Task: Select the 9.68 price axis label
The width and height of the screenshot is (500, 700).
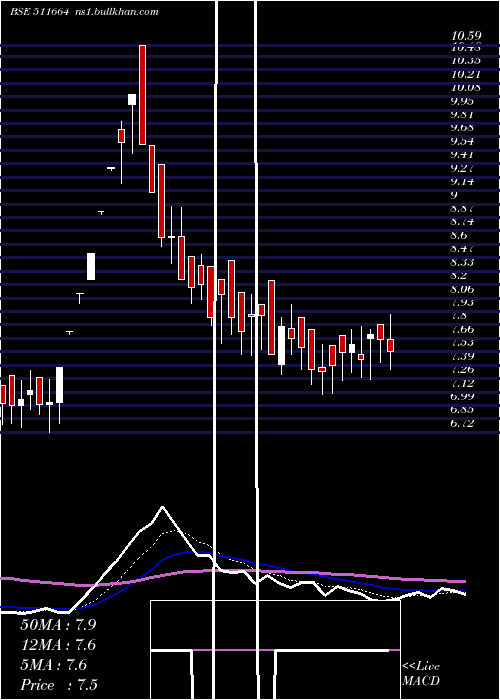Action: coord(462,128)
